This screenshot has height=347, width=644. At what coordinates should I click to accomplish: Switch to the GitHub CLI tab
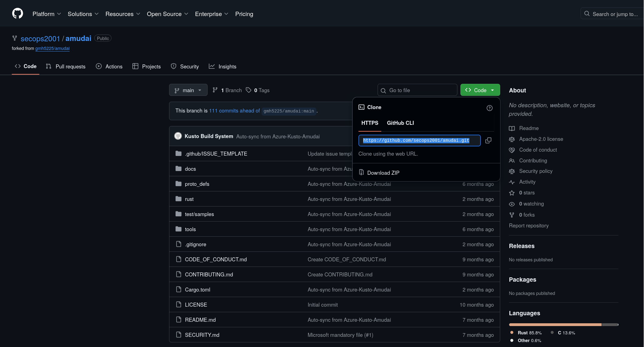[x=400, y=123]
